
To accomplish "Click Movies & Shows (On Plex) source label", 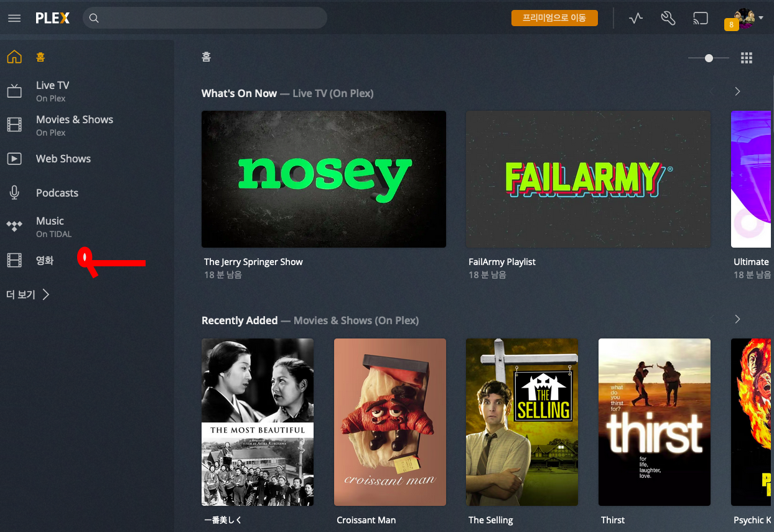I will (356, 320).
